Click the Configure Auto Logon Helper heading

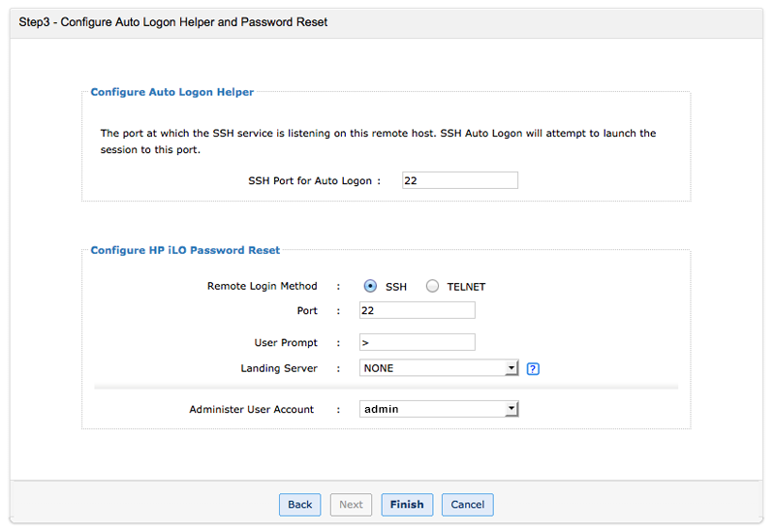tap(172, 93)
